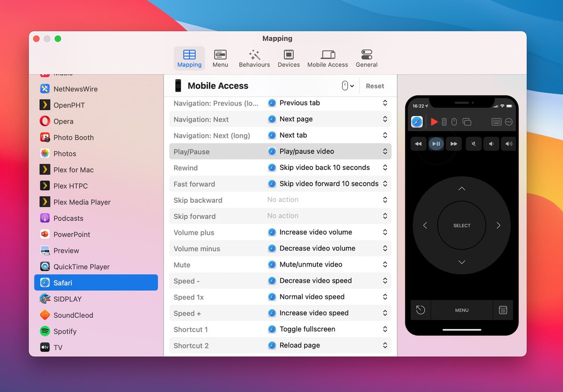This screenshot has width=563, height=392.
Task: Open the Devices tab
Action: point(288,58)
